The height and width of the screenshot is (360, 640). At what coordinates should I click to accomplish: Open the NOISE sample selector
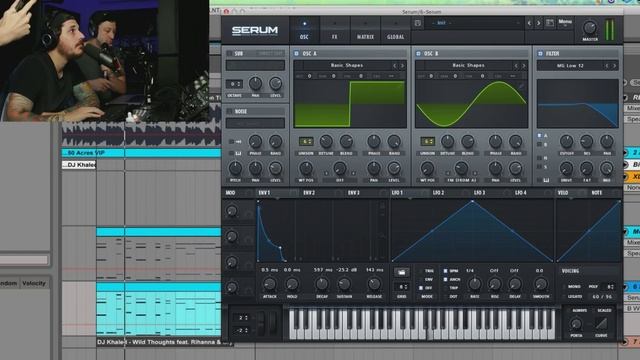click(x=255, y=123)
